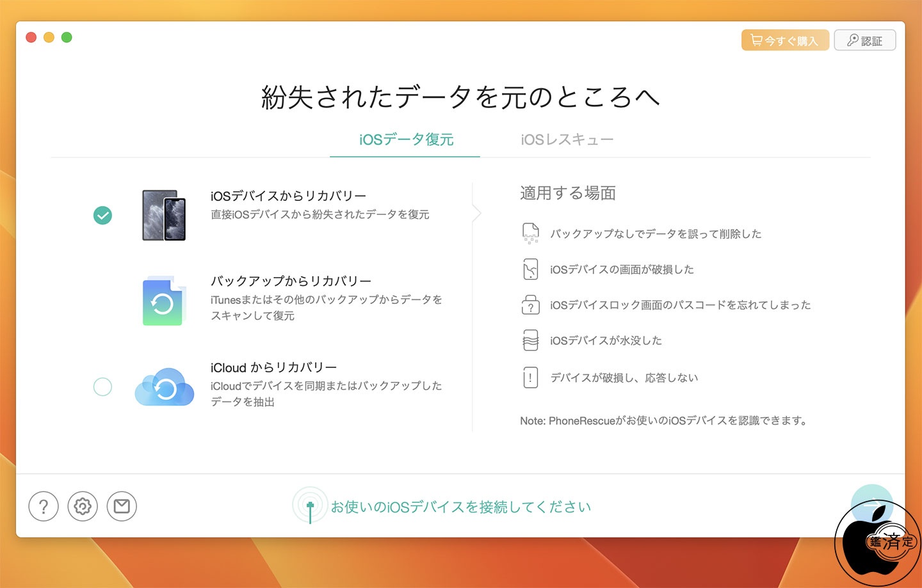The width and height of the screenshot is (922, 588).
Task: Click the mail feedback envelope icon
Action: [122, 507]
